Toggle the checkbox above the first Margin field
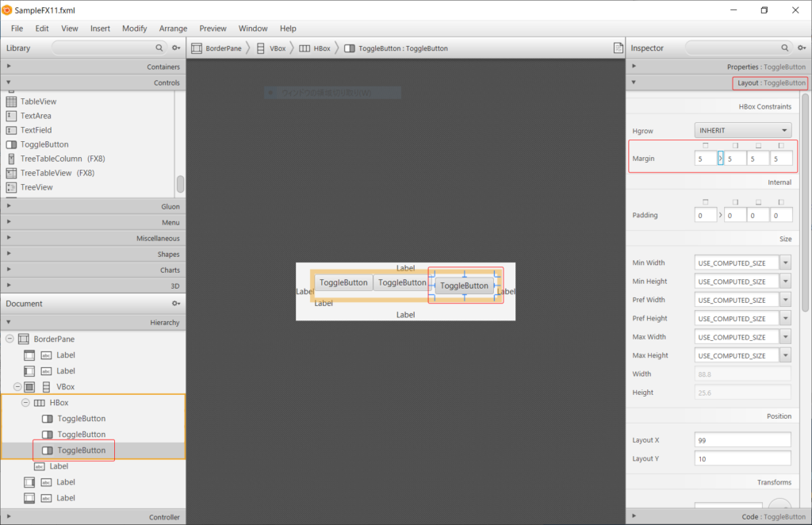Image resolution: width=812 pixels, height=525 pixels. (705, 146)
